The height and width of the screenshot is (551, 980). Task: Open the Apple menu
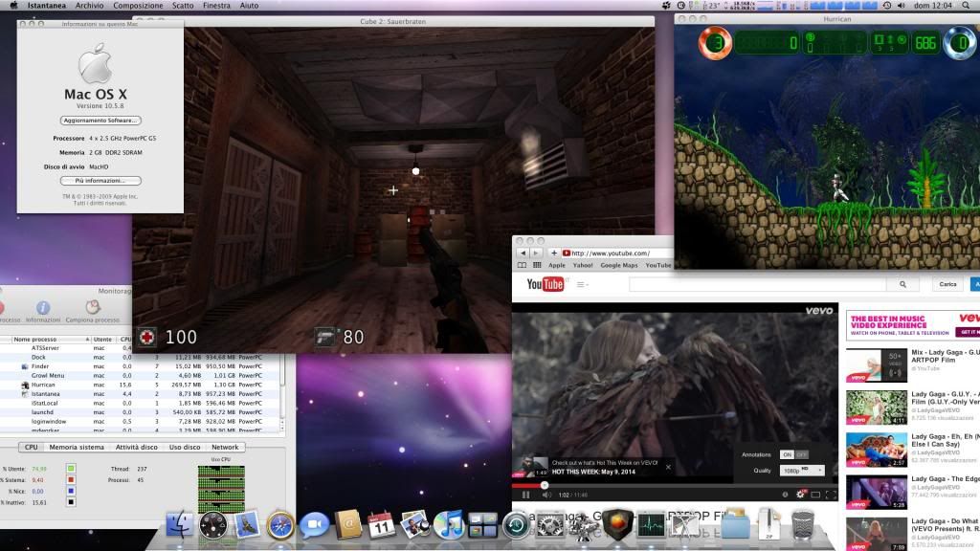point(13,5)
